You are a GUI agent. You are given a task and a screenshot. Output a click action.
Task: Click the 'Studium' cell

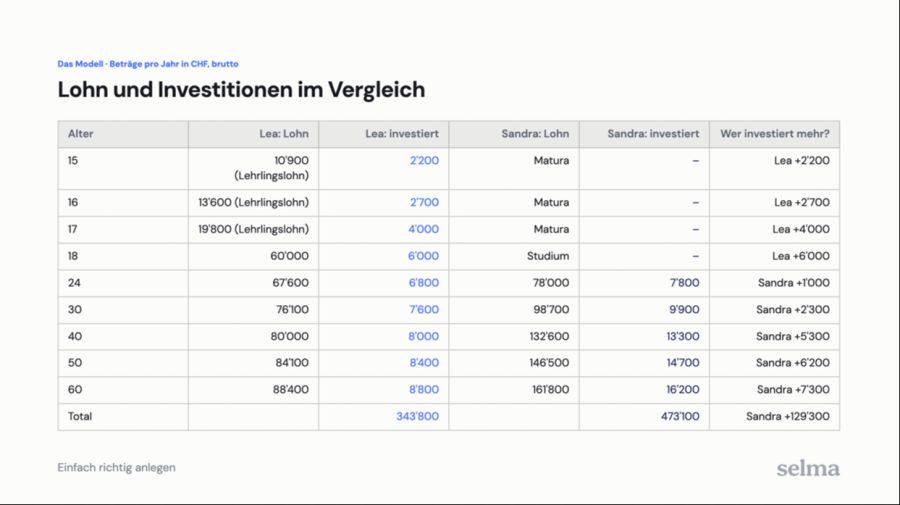514,257
